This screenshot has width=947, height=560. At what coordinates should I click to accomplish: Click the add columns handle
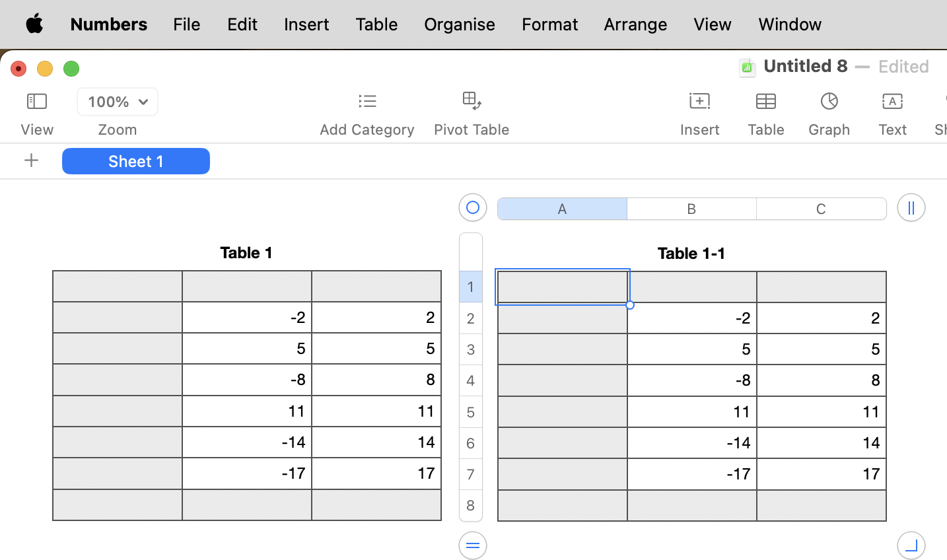[x=911, y=208]
